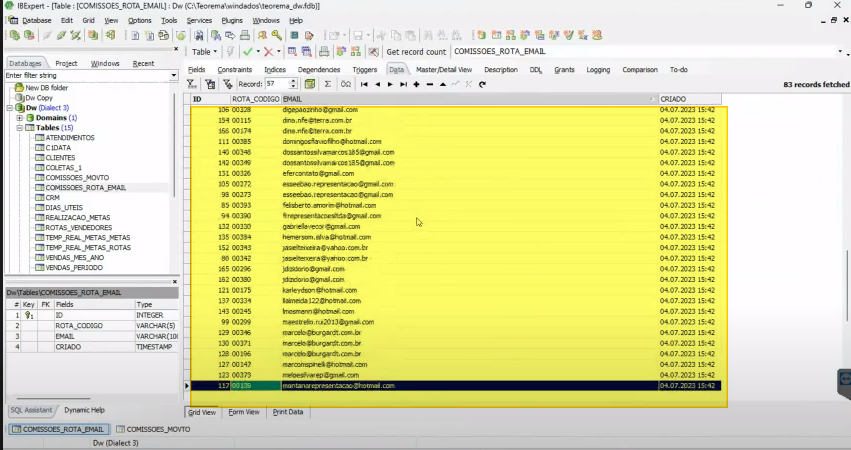Go to first record in data navigator
851x450 pixels.
[364, 84]
